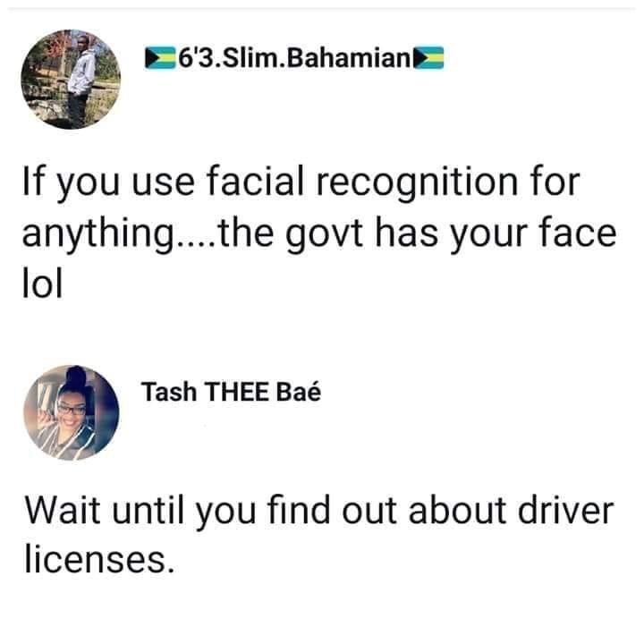Open Tash THEE Baé's profile picture
The width and height of the screenshot is (644, 644).
pyautogui.click(x=72, y=412)
